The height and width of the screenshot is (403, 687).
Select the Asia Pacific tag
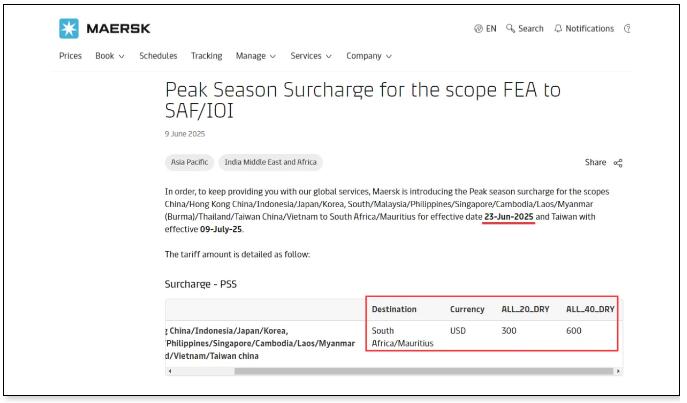click(189, 162)
